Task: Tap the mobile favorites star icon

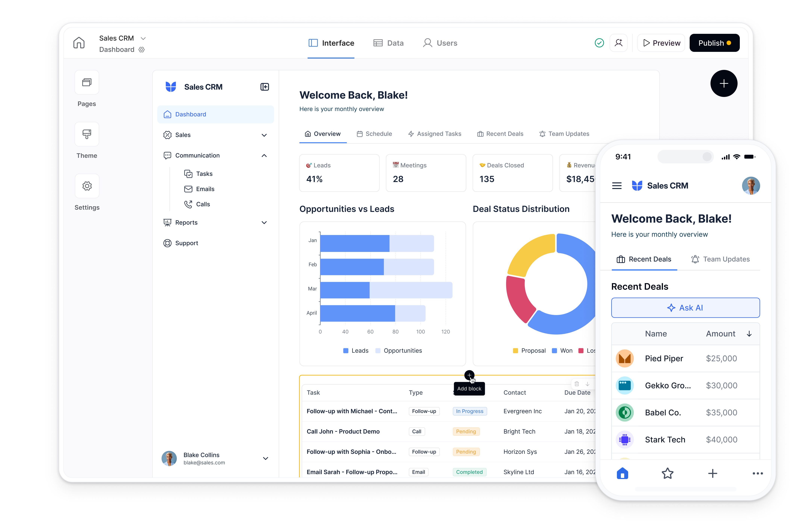Action: tap(668, 473)
